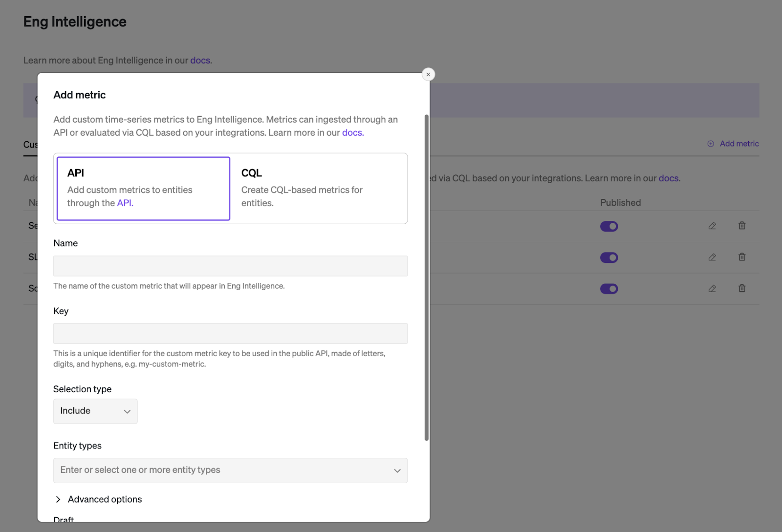Toggle Published switch for third metric
This screenshot has width=782, height=532.
pyautogui.click(x=609, y=289)
